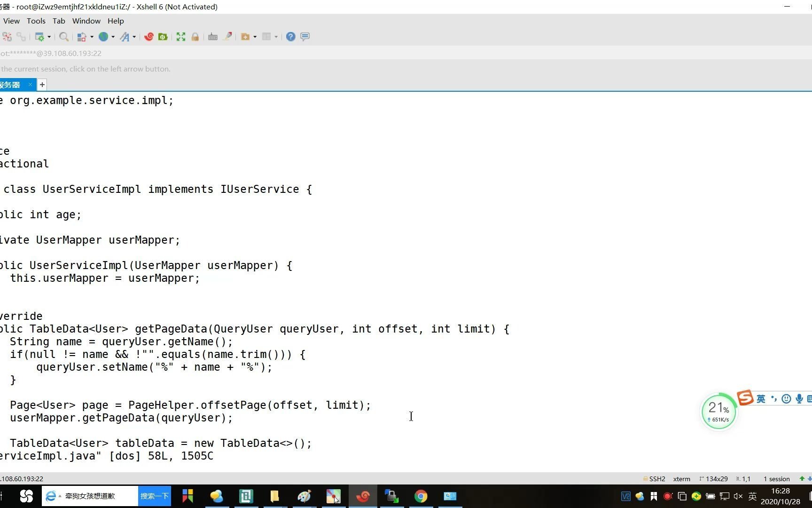The image size is (812, 508).
Task: Click the Encoding globe toolbar icon
Action: coord(103,37)
